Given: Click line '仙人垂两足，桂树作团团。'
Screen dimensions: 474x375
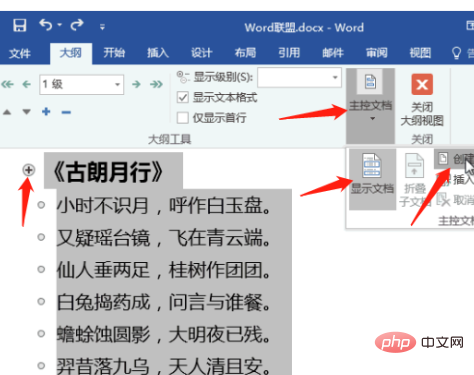Looking at the screenshot, I should [x=164, y=270].
